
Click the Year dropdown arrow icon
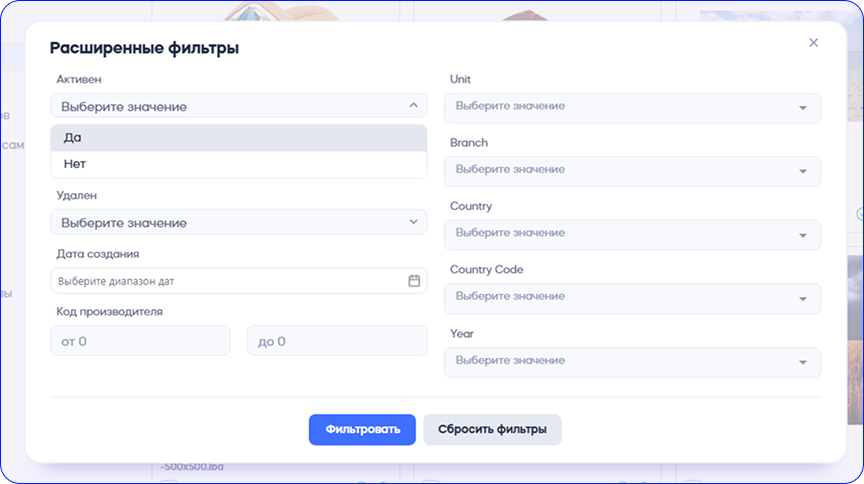click(x=803, y=362)
